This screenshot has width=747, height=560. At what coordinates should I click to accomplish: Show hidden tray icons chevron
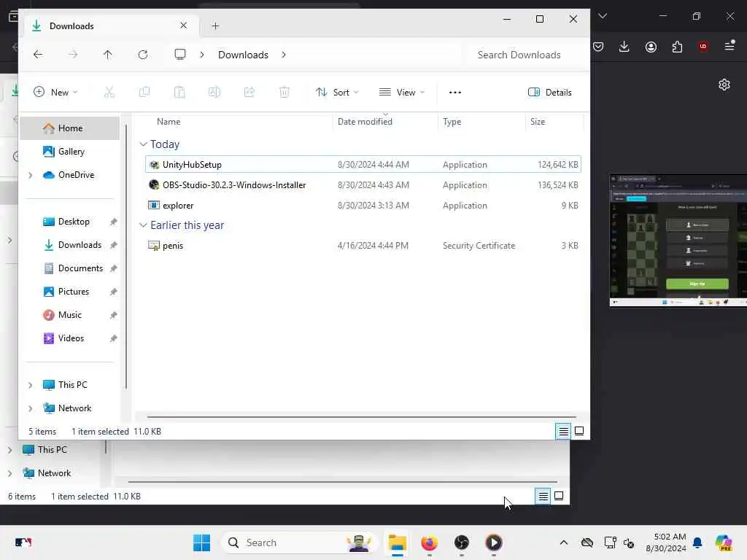point(564,542)
